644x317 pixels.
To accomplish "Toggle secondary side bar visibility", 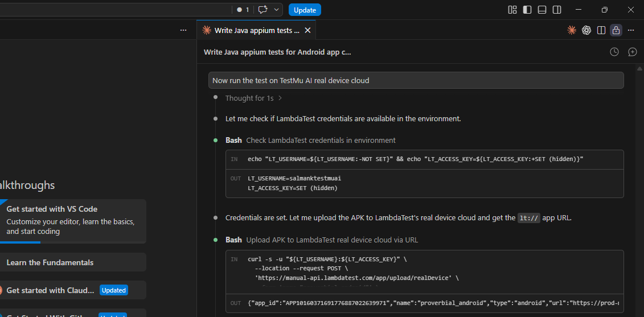I will (556, 10).
